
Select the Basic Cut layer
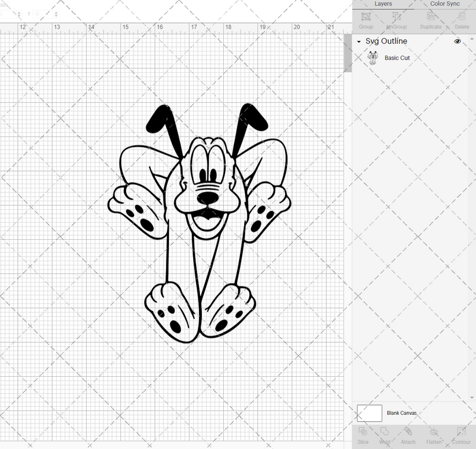[x=397, y=58]
